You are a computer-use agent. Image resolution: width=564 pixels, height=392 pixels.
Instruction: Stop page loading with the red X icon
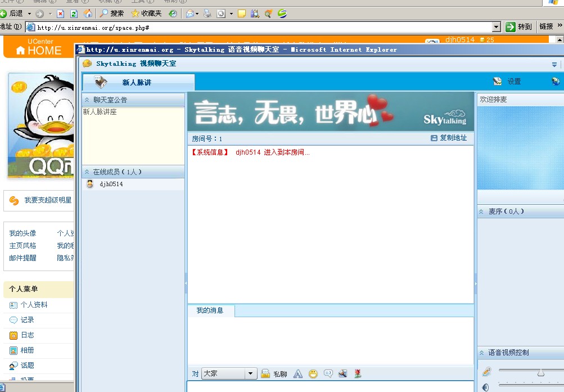pyautogui.click(x=60, y=13)
